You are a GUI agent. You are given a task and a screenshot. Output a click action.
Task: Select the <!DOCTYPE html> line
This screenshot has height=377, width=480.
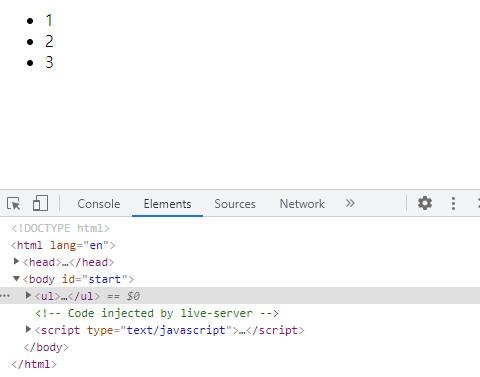[60, 228]
